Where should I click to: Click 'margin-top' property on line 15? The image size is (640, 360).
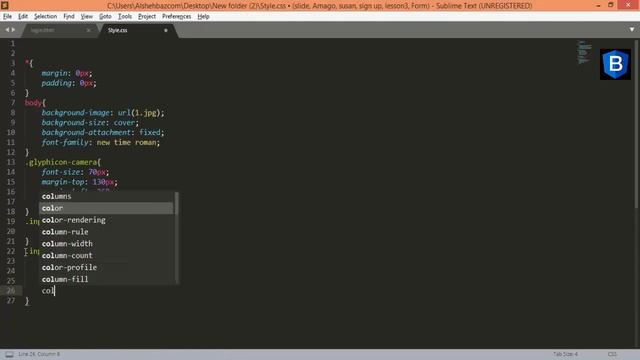(63, 182)
